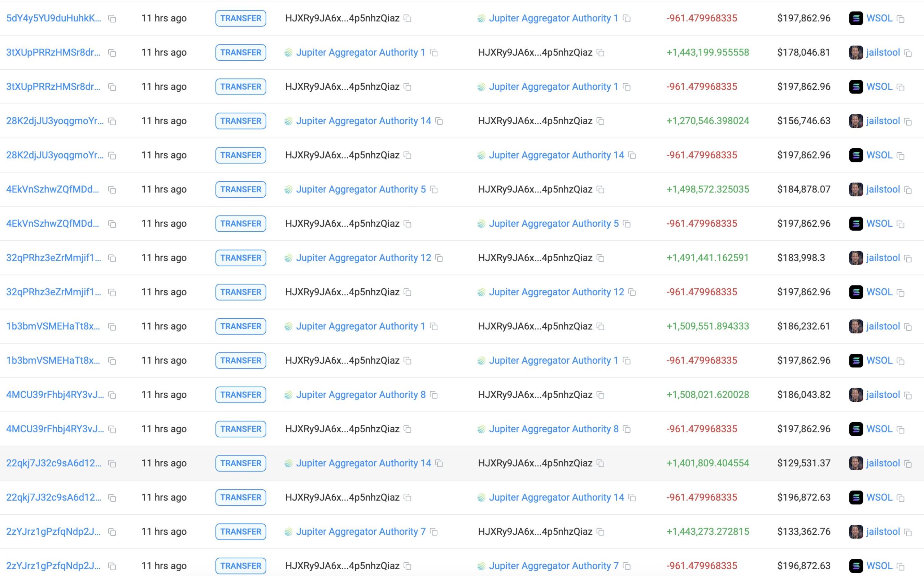The width and height of the screenshot is (924, 576).
Task: Copy jailstool token address in $156,746.63 row
Action: (x=908, y=122)
